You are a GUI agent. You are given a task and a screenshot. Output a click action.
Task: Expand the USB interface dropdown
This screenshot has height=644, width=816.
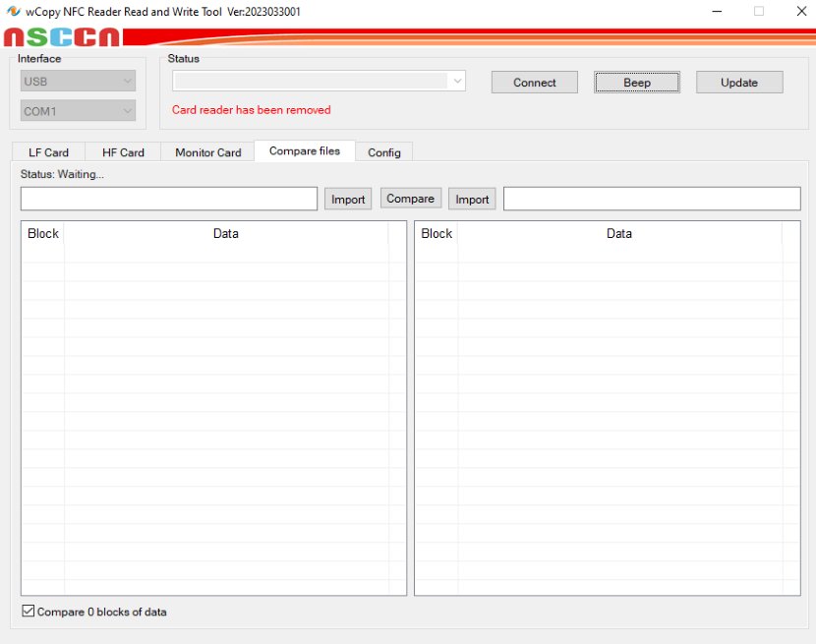78,82
